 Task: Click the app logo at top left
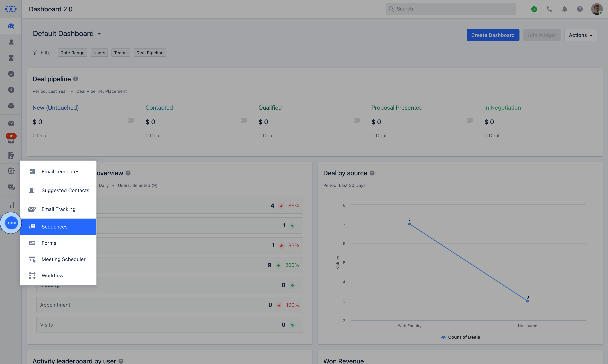point(11,9)
